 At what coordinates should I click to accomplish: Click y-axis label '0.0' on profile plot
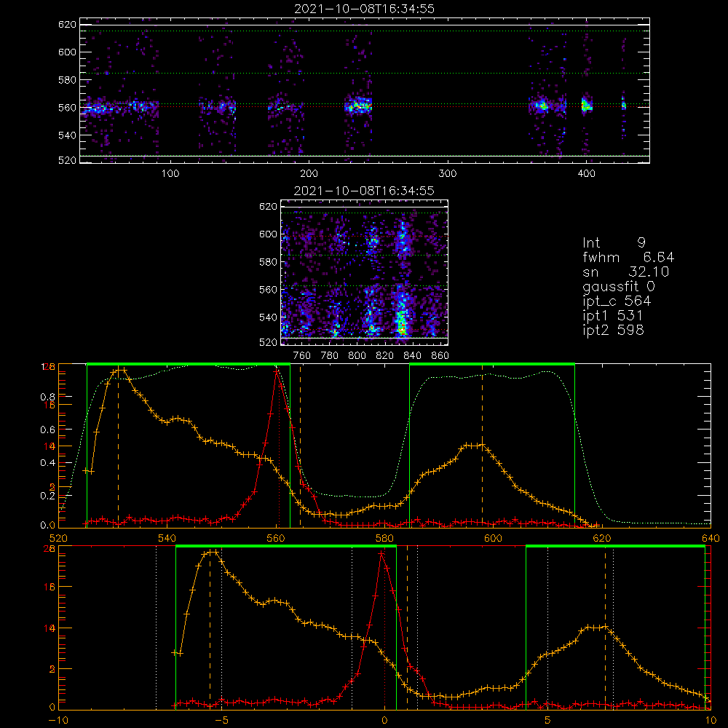pyautogui.click(x=47, y=525)
